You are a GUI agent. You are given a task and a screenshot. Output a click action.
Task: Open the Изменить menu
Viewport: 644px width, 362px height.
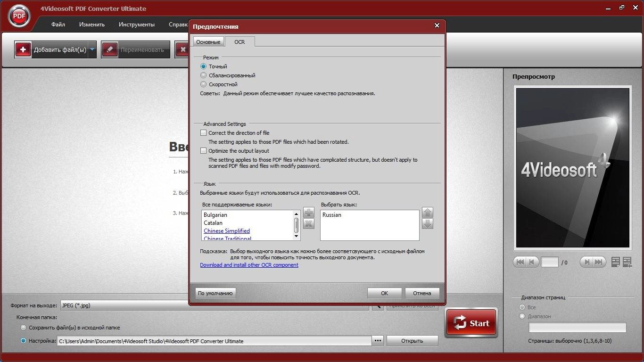92,25
